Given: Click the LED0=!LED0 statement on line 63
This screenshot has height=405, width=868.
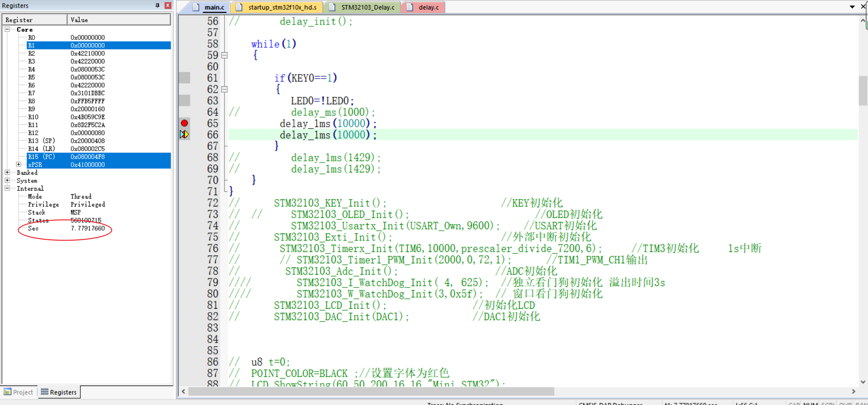Looking at the screenshot, I should [x=323, y=101].
